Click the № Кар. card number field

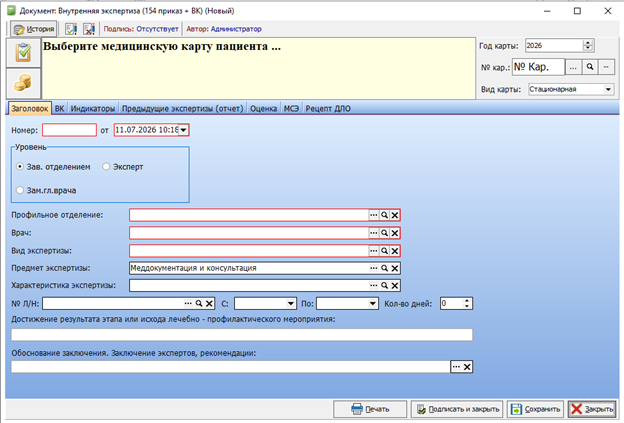point(538,67)
